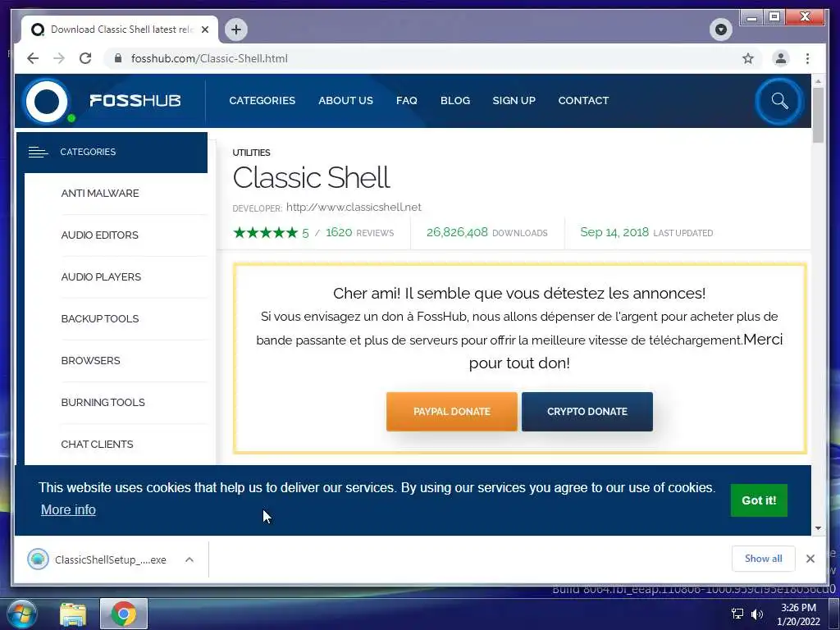Click the hamburger icon next to CATEGORIES sidebar
Viewport: 840px width, 630px height.
[x=38, y=152]
